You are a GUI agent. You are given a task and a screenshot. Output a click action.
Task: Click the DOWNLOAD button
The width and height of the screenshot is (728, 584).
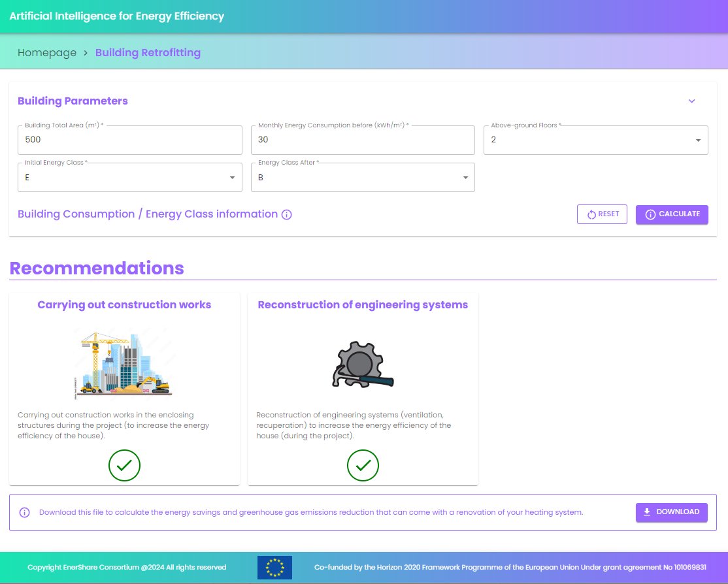672,512
